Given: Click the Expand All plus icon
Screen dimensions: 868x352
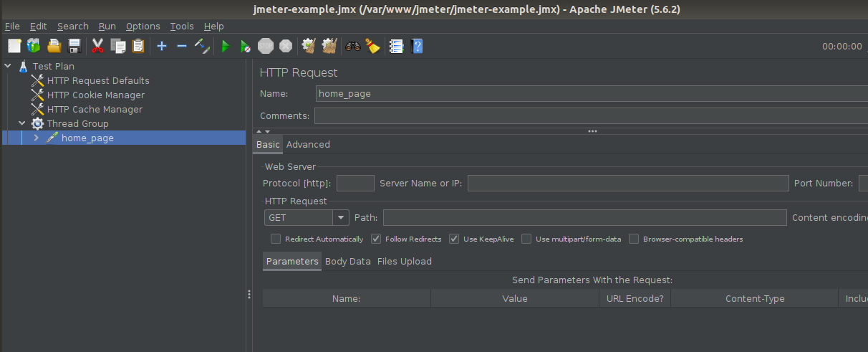Looking at the screenshot, I should (162, 46).
